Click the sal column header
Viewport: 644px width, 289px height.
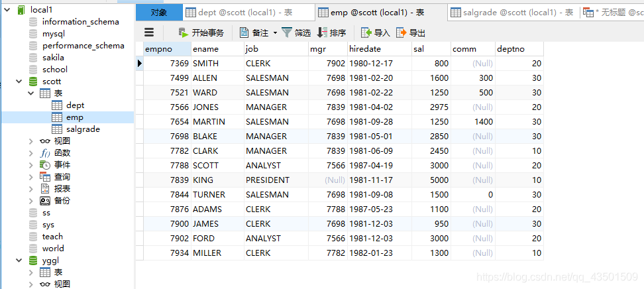[x=431, y=49]
